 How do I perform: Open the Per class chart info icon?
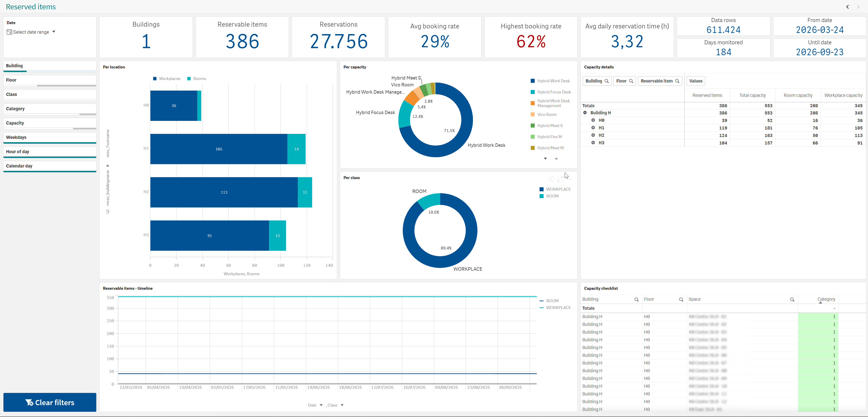[x=552, y=179]
